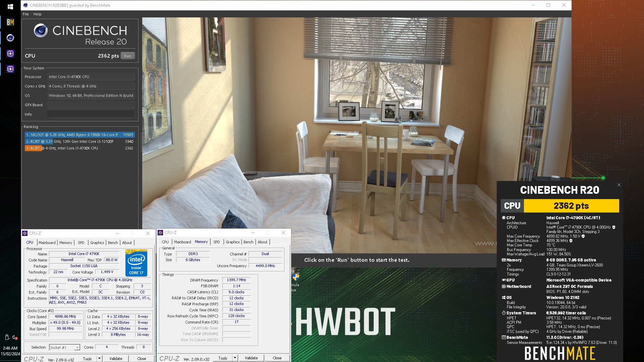Open the Socket #1 selection dropdown
This screenshot has width=644, height=362.
[x=64, y=348]
